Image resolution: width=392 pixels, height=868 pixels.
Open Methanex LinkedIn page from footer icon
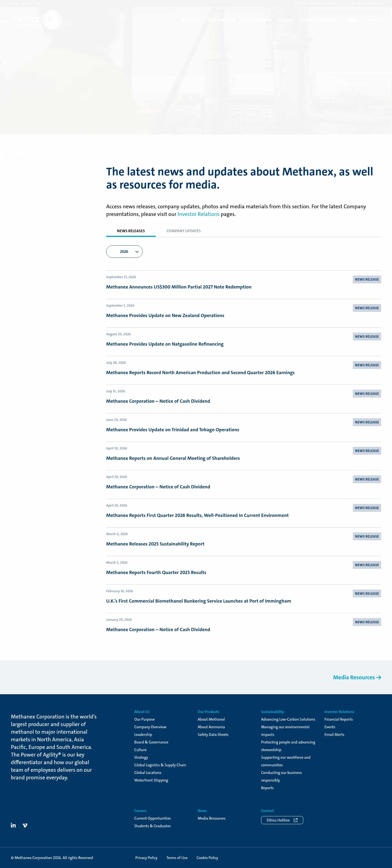(13, 825)
